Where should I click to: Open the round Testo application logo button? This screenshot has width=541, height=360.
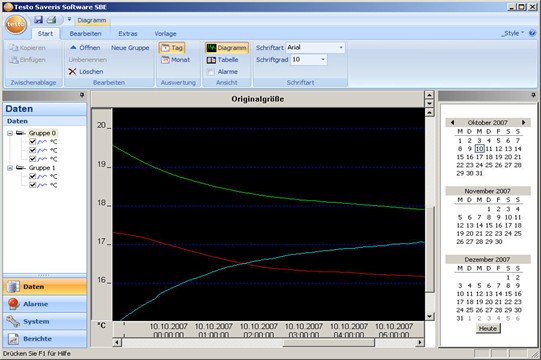pos(16,24)
